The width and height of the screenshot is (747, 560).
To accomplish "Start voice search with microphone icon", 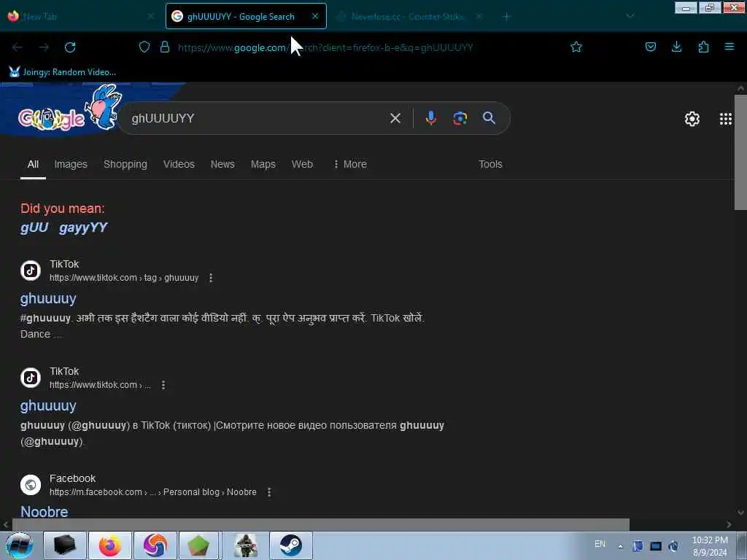I will [430, 118].
